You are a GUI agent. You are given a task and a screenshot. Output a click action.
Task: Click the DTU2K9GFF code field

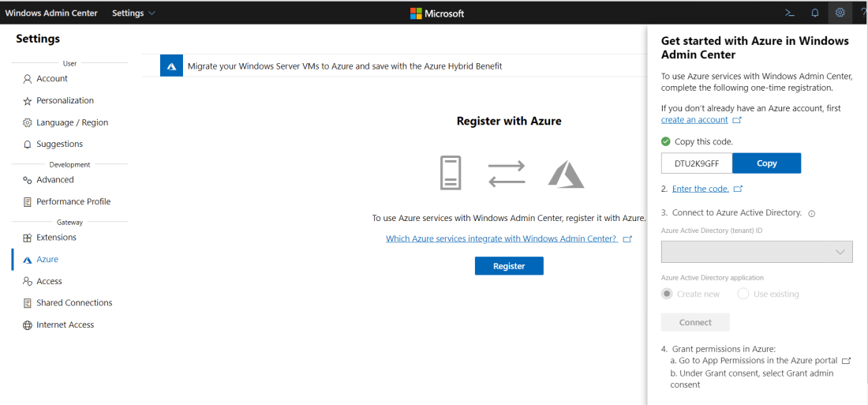click(x=697, y=163)
